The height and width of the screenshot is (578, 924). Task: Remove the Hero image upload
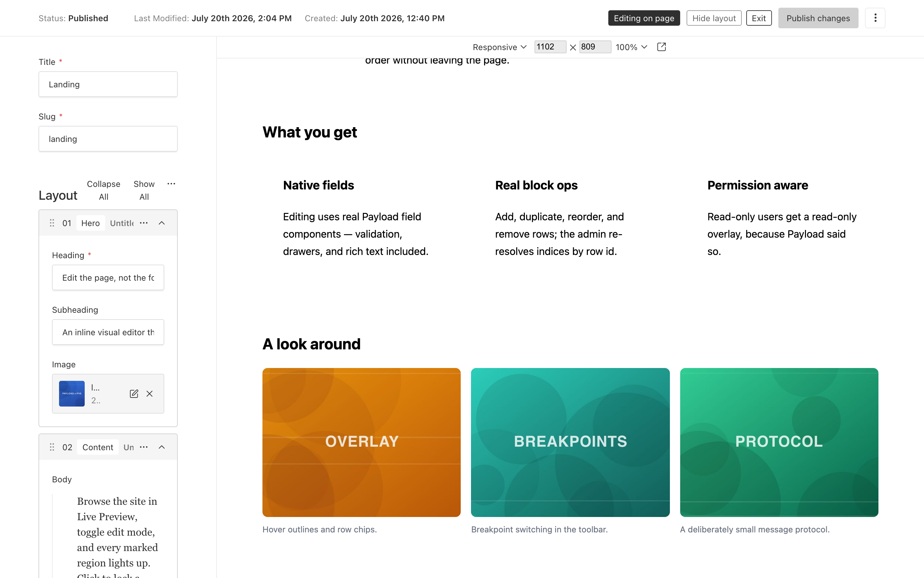(x=150, y=394)
